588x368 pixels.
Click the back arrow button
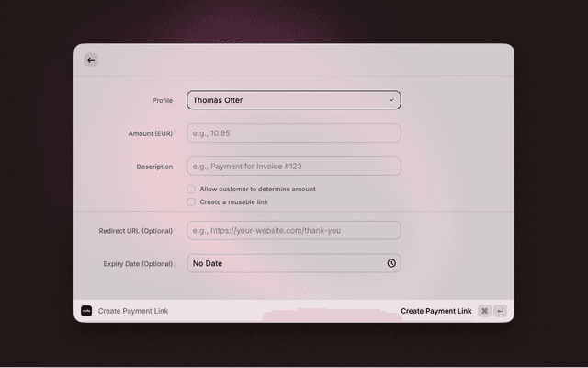(x=91, y=60)
